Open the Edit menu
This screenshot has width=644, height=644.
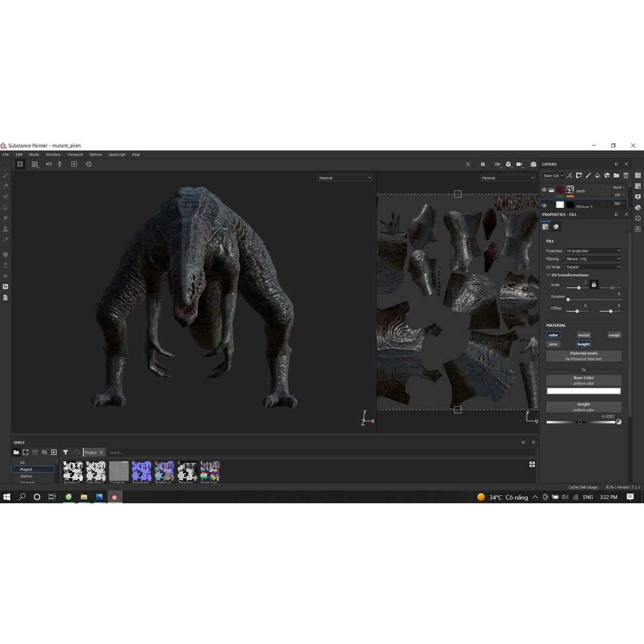coord(19,154)
